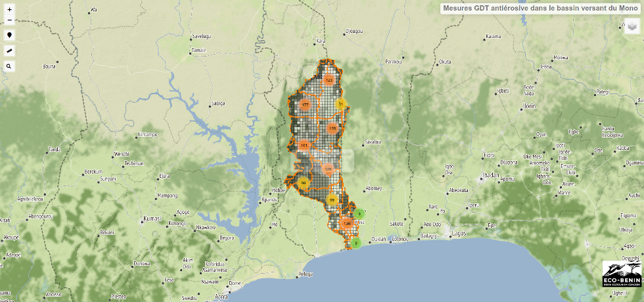644x302 pixels.
Task: Open the yellow cluster labeled 98
Action: (332, 200)
